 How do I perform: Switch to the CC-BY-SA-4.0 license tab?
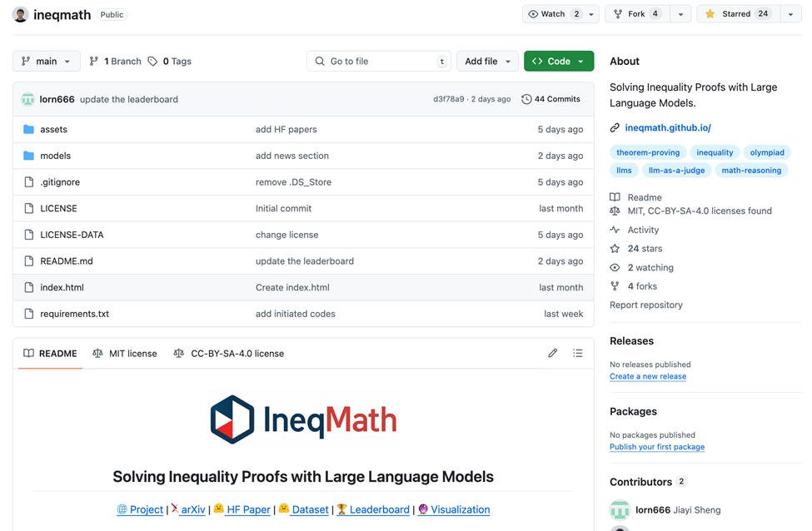229,354
